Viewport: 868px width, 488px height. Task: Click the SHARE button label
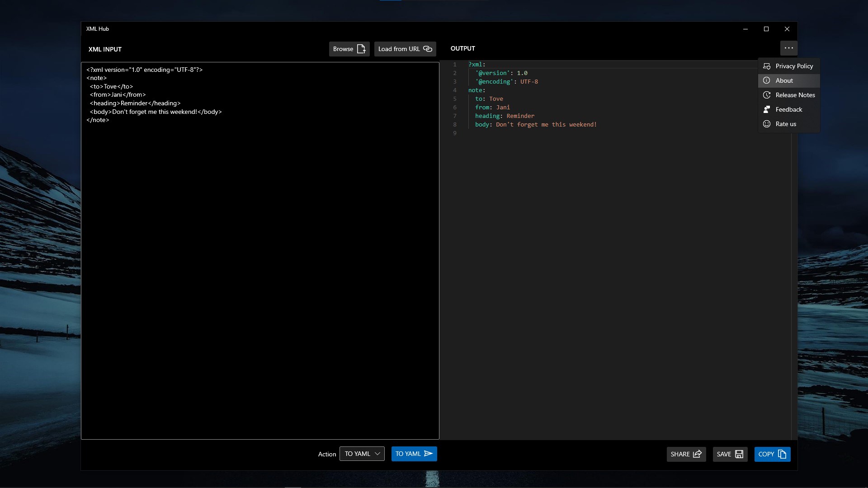(x=680, y=454)
